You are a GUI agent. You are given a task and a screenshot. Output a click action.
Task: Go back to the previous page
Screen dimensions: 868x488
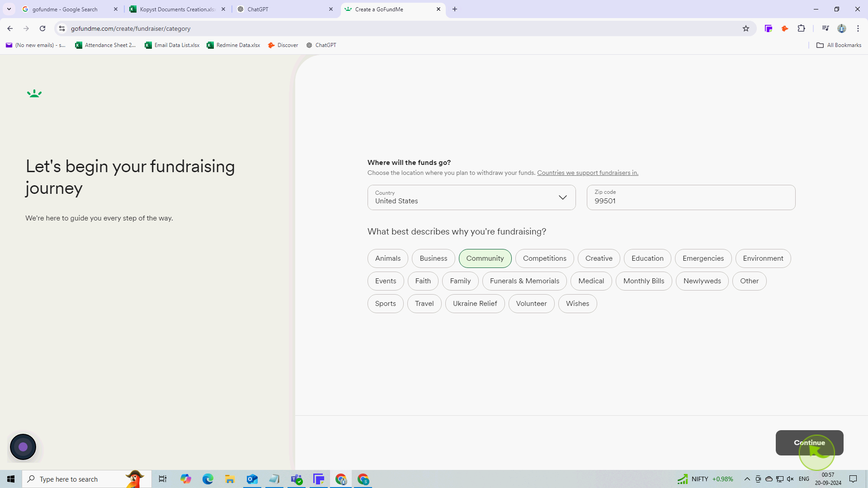coord(10,28)
